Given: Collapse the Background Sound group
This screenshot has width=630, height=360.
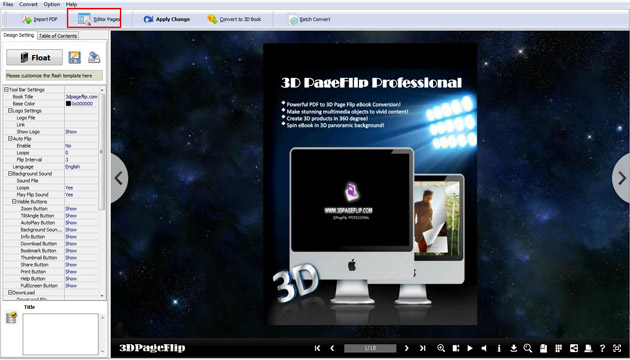Looking at the screenshot, I should pos(10,174).
